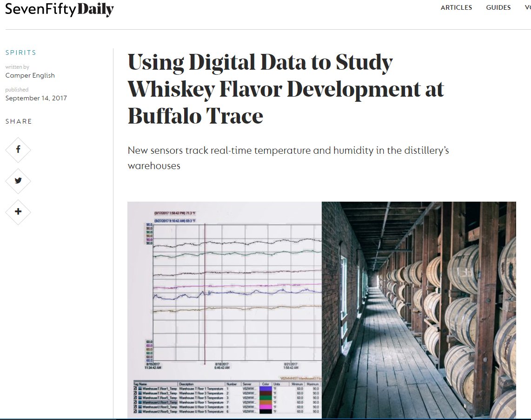Open the Spirits category link
Viewport: 531px width, 420px height.
pyautogui.click(x=20, y=52)
